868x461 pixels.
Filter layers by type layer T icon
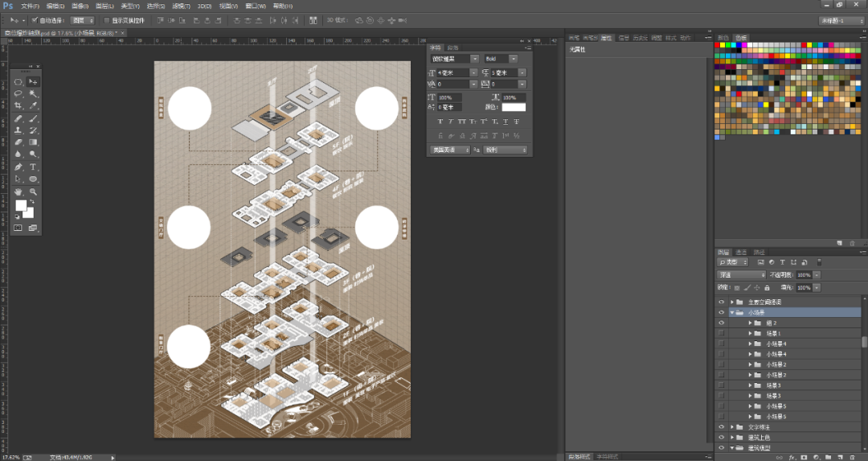782,262
